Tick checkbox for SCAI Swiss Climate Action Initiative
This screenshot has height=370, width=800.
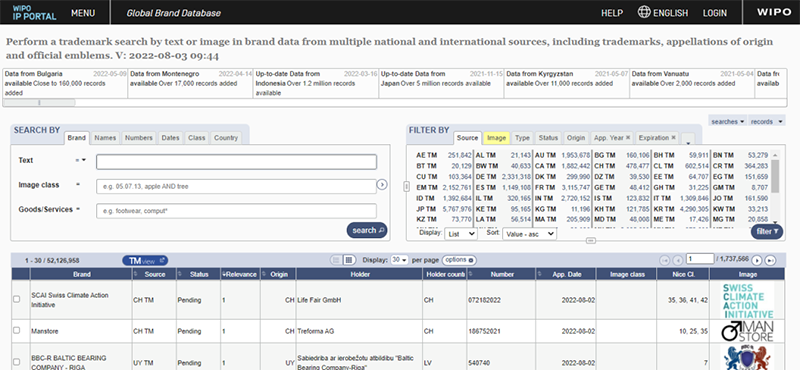tap(16, 299)
